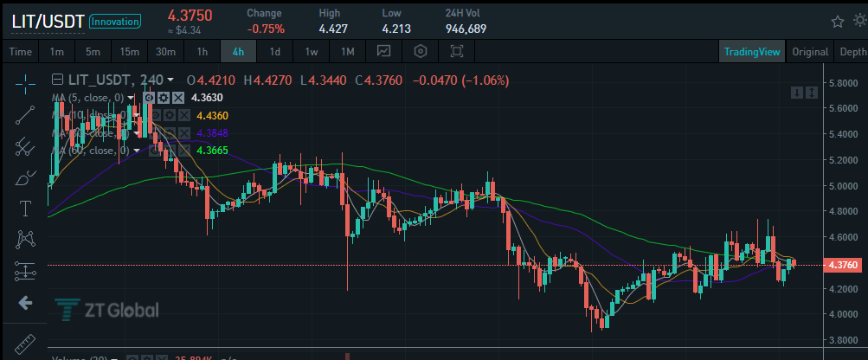868x360 pixels.
Task: Open the MA 5 indicator dropdown arrow
Action: 132,98
